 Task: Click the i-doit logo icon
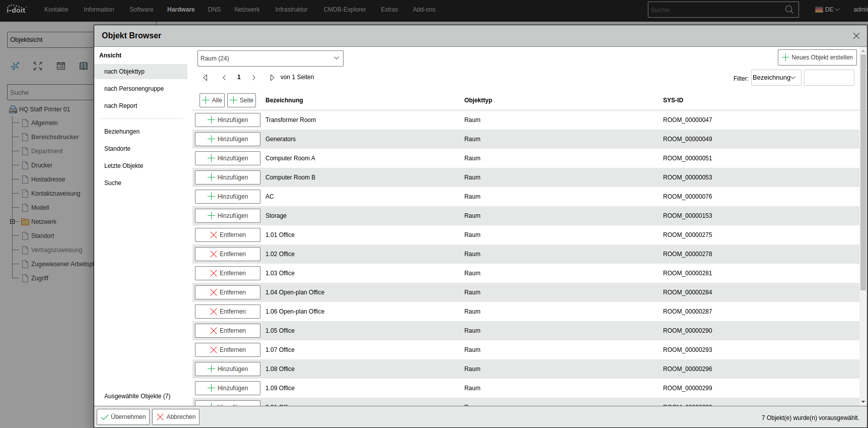(17, 9)
